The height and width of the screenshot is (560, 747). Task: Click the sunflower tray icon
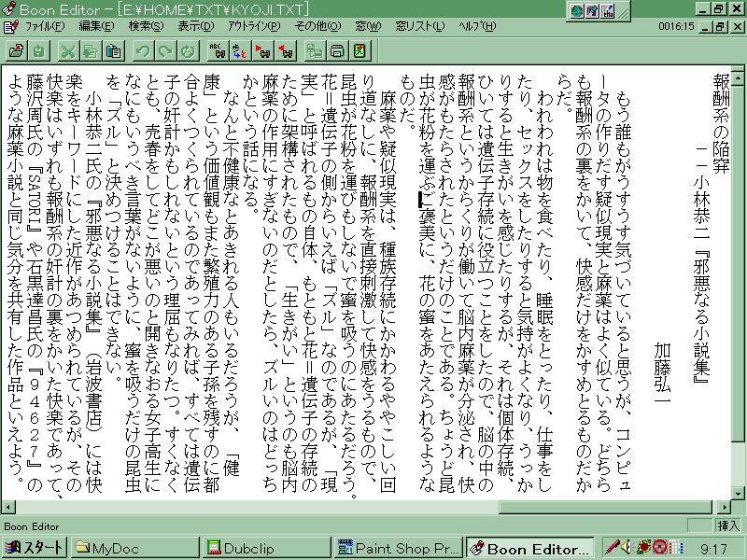pos(643,548)
